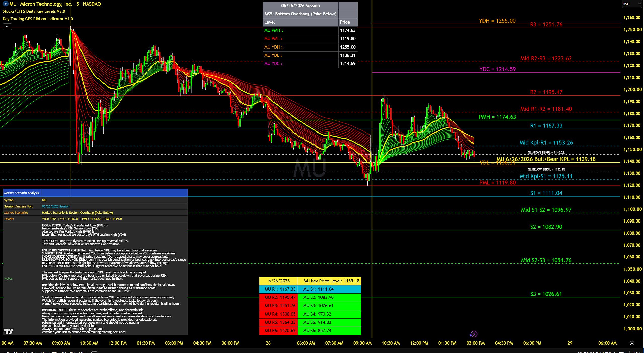Click the Micron symbol logo icon

click(5, 4)
